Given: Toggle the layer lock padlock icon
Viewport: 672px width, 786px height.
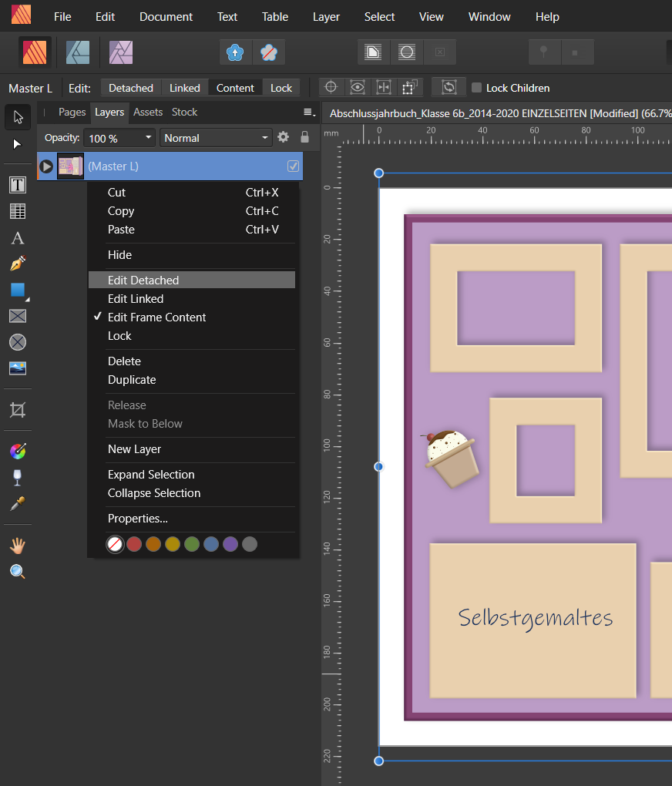Looking at the screenshot, I should tap(304, 137).
